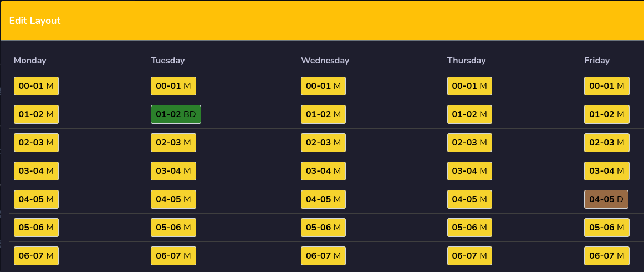Click Thursday 06-07 M slot
This screenshot has width=644, height=272.
pyautogui.click(x=469, y=256)
